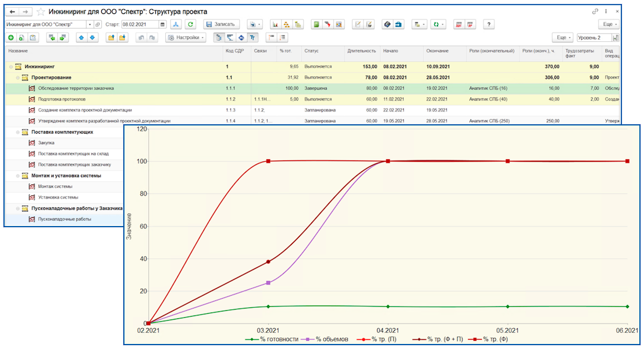Image resolution: width=644 pixels, height=348 pixels.
Task: Click the Статус column header
Action: [x=311, y=51]
